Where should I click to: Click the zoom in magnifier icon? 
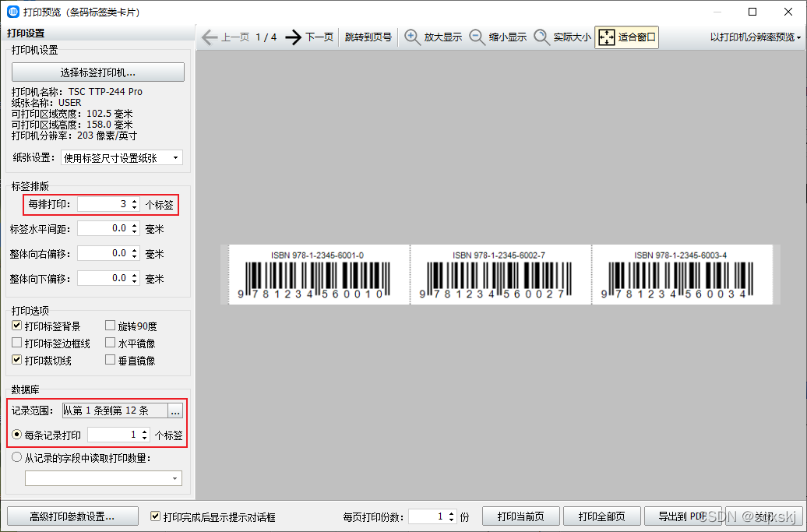[412, 37]
